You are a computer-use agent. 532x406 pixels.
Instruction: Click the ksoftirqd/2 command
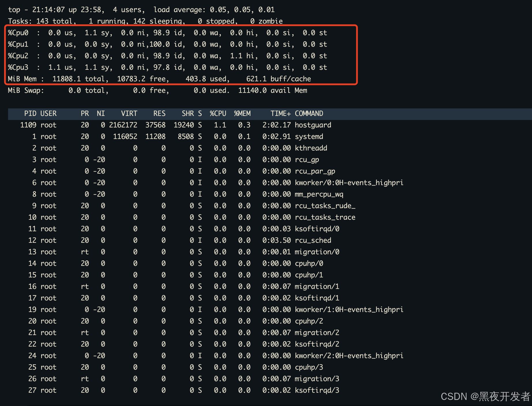[x=317, y=344]
